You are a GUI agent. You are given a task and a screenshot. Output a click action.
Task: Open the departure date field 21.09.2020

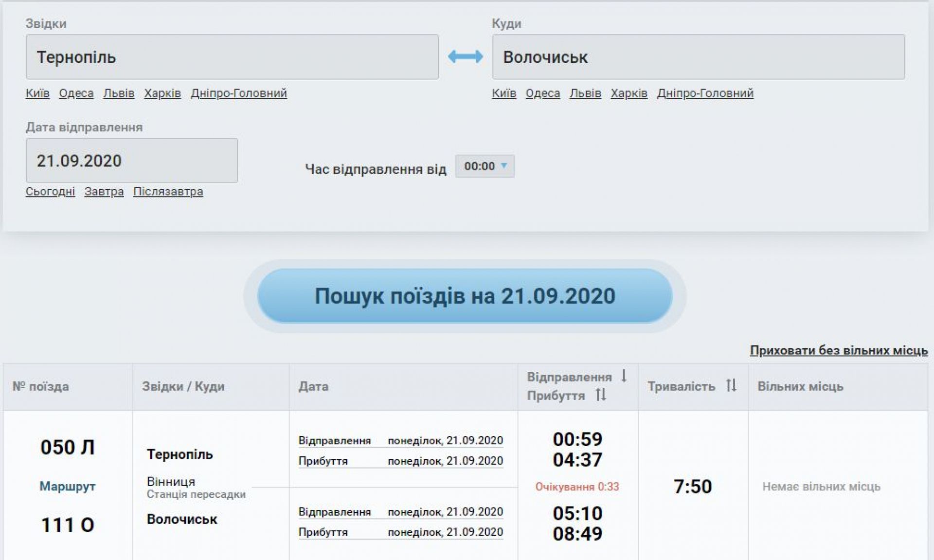[131, 161]
